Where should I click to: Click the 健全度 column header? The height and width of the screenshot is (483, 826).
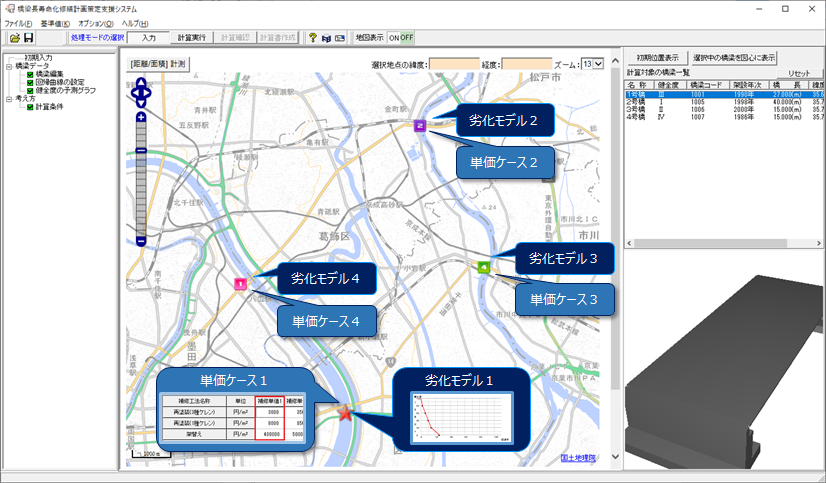point(671,85)
